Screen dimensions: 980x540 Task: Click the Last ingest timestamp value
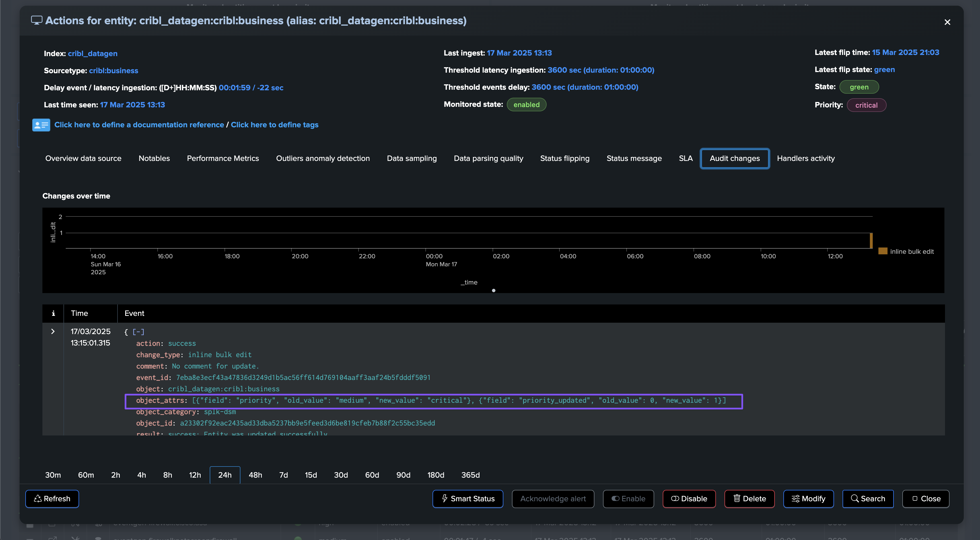[519, 53]
